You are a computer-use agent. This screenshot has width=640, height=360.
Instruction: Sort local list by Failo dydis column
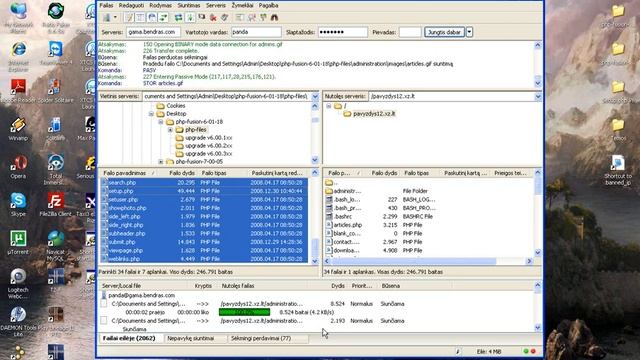pyautogui.click(x=182, y=173)
